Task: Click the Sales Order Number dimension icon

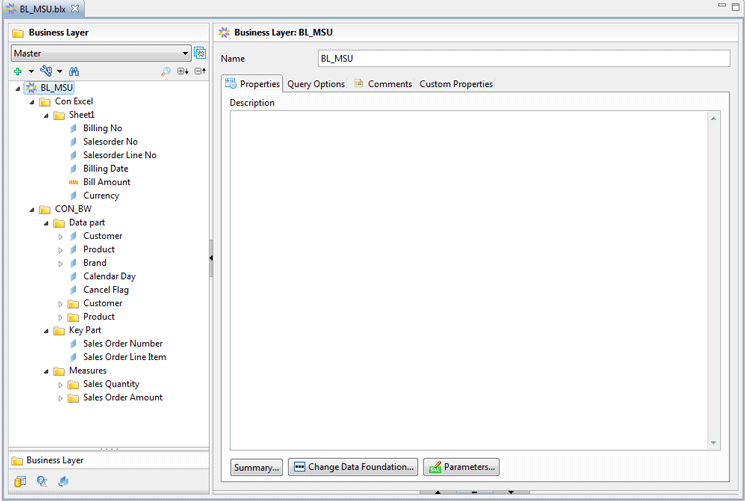Action: pyautogui.click(x=74, y=344)
